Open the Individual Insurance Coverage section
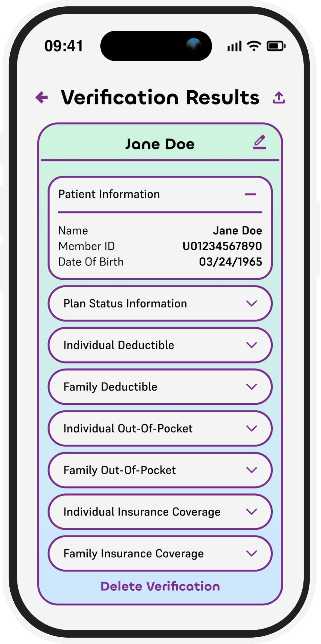This screenshot has height=644, width=321. (x=160, y=512)
